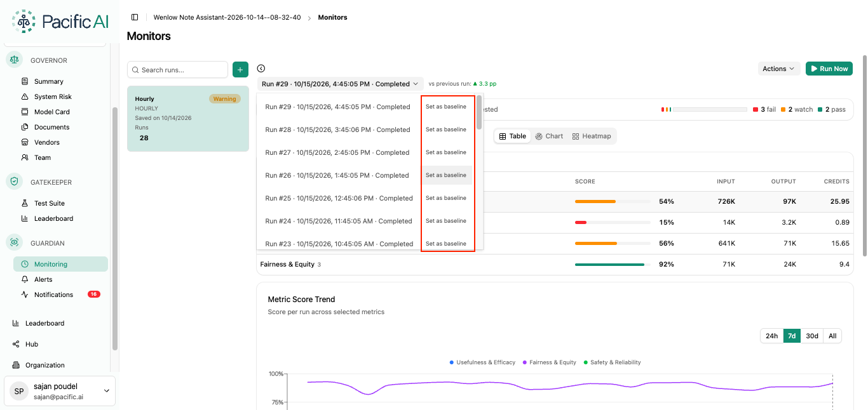Screen dimensions: 868x410
Task: Select the Vendors store icon
Action: coord(25,142)
